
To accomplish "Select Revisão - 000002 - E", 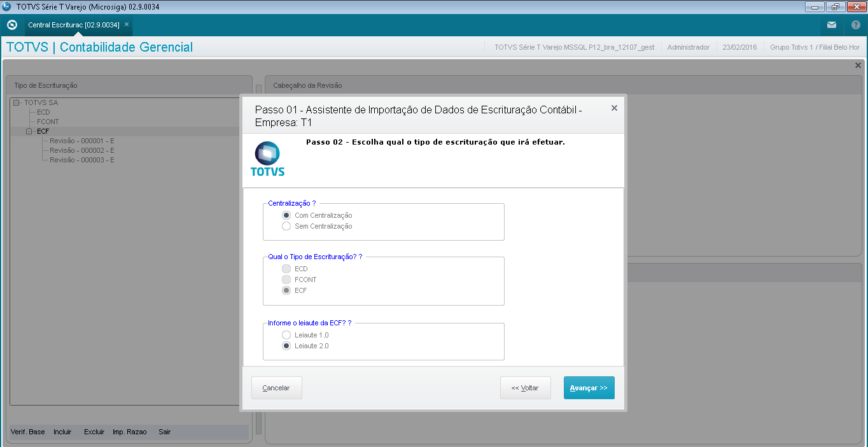I will pos(81,150).
